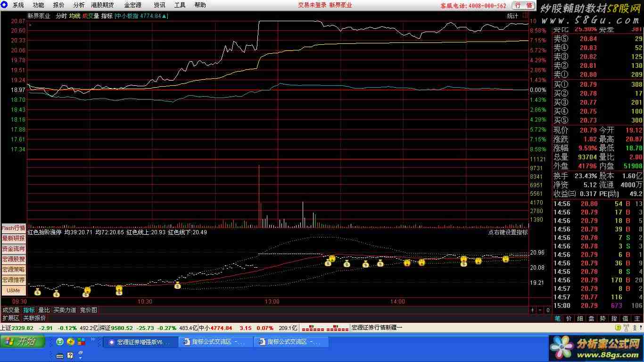Switch to first 指标公式交流区 taskbar window

(216, 342)
